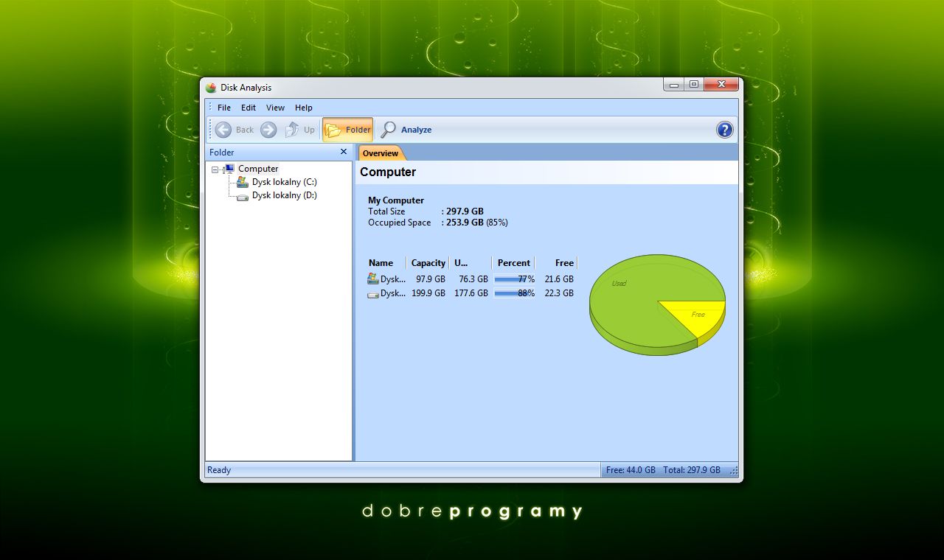Open the Help menu
The height and width of the screenshot is (560, 944).
pos(304,108)
